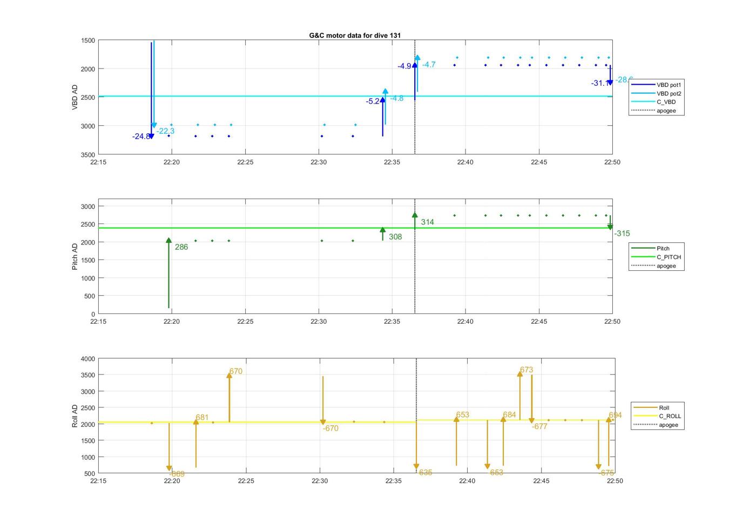
Task: Click the "-31.1" data label
Action: (600, 83)
